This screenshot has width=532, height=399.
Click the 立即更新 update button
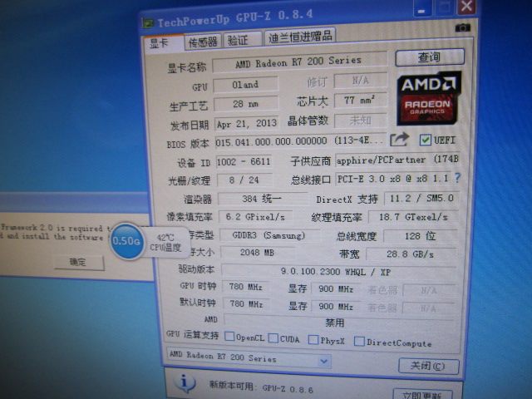pyautogui.click(x=422, y=395)
